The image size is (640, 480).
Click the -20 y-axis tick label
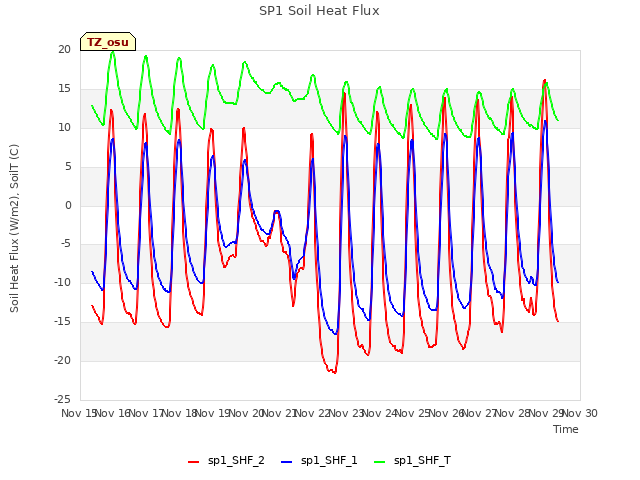click(x=62, y=360)
